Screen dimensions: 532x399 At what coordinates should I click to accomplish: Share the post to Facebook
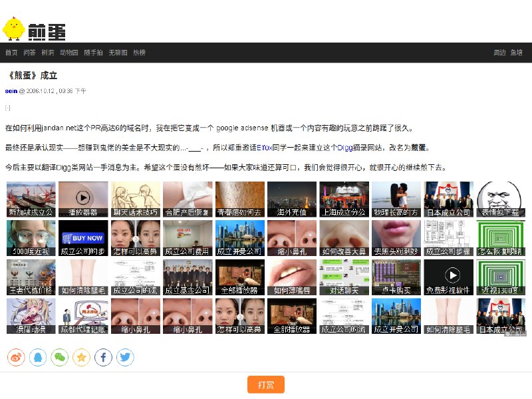tap(103, 357)
